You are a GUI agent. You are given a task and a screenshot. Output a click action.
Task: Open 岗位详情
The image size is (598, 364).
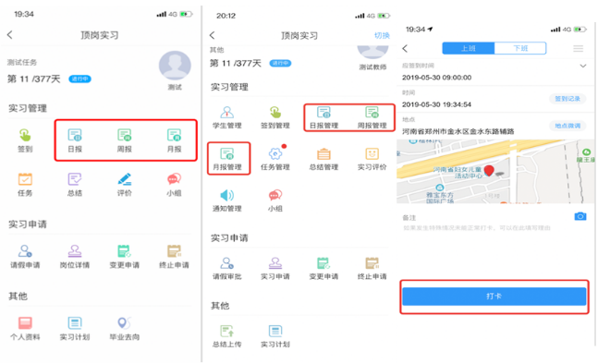(75, 257)
